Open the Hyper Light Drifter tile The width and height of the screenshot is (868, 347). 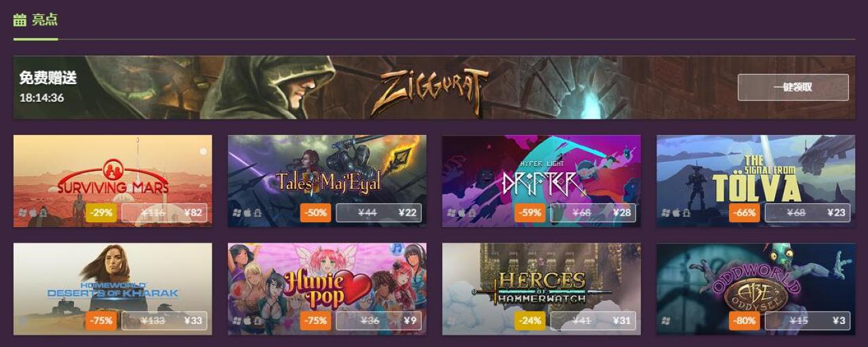541,181
